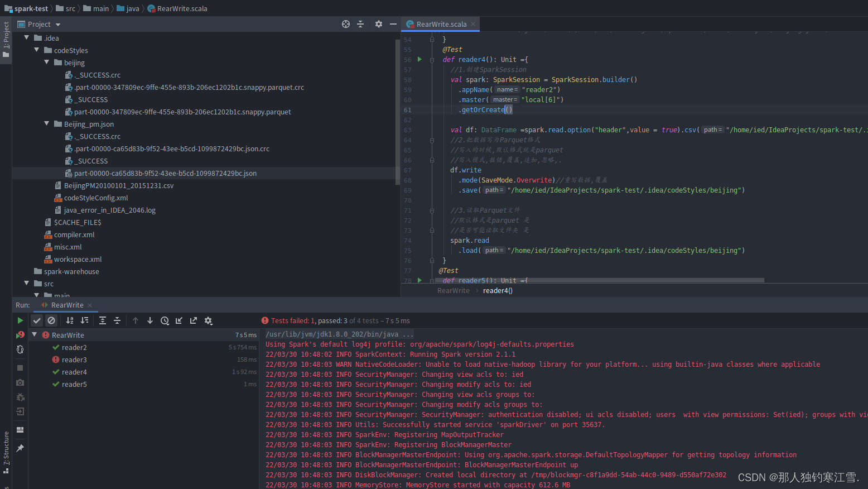Rerun tests with green play button
Viewport: 868px width, 489px height.
click(x=20, y=320)
